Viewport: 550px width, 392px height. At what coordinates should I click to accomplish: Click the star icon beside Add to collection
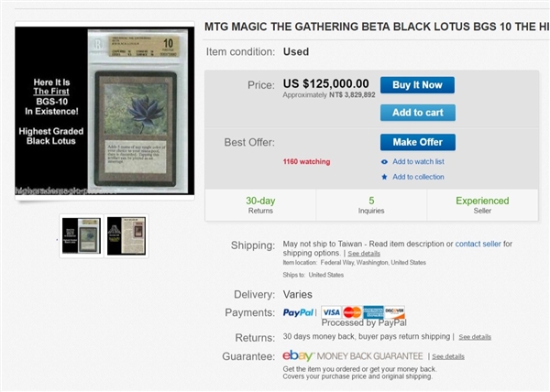point(385,177)
